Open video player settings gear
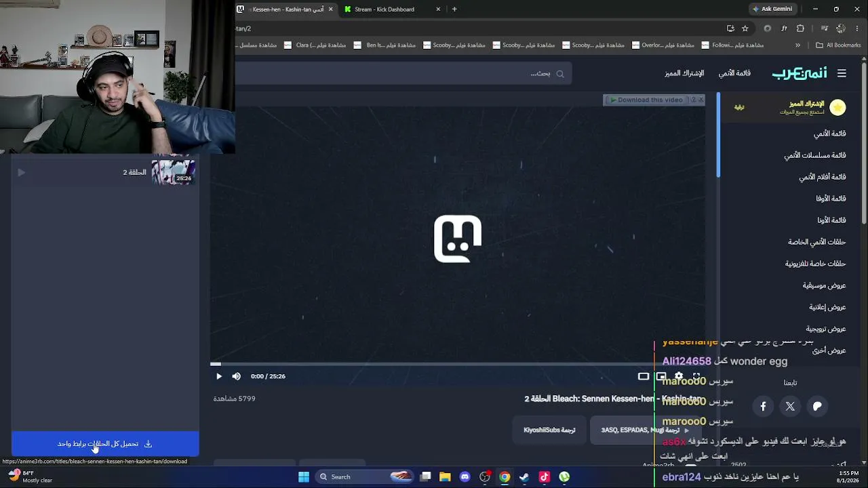The image size is (868, 488). coord(679,376)
